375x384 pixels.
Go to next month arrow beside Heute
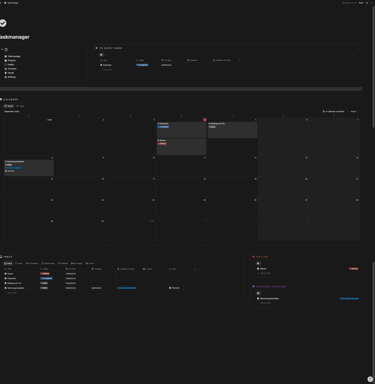point(358,111)
